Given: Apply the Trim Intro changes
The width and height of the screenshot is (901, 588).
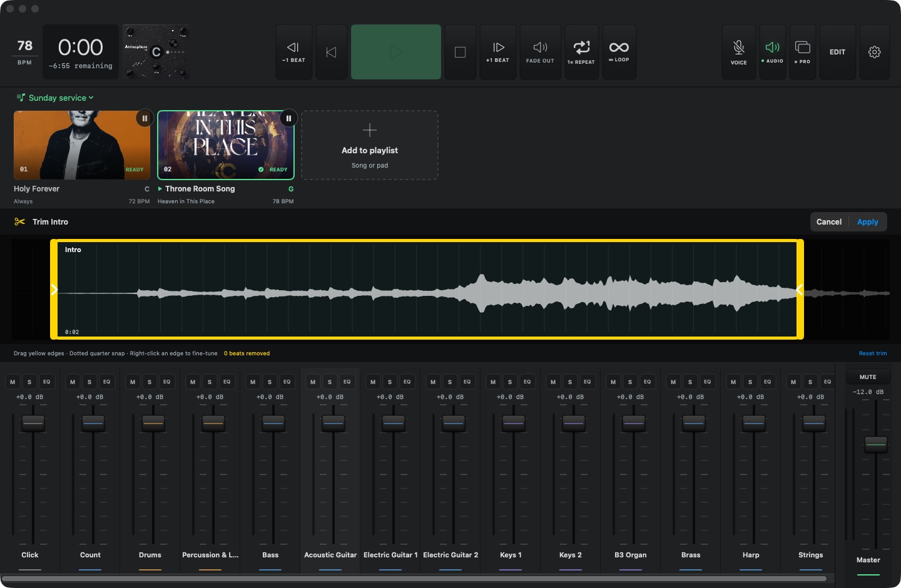Looking at the screenshot, I should (x=868, y=222).
